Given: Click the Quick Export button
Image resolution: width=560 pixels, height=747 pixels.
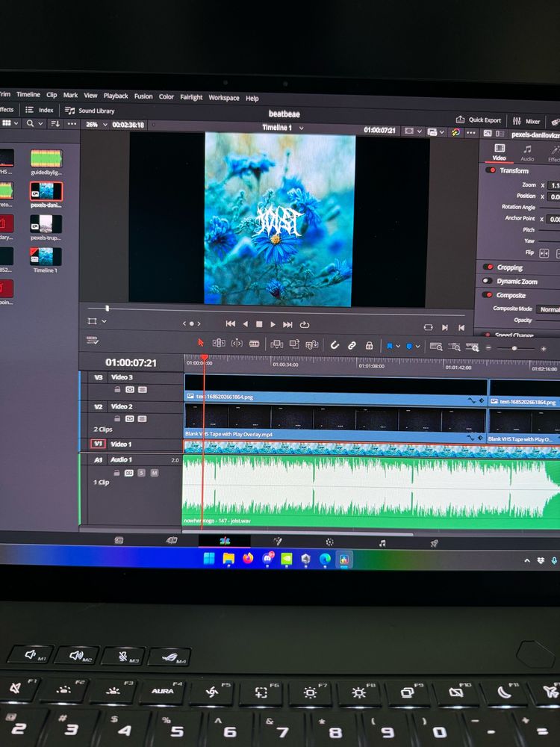Looking at the screenshot, I should (479, 120).
